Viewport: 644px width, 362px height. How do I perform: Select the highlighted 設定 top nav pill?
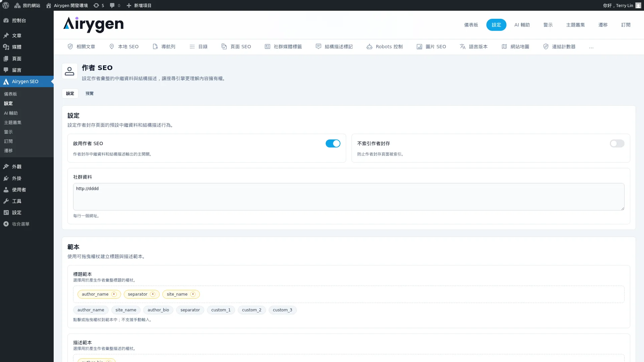496,25
